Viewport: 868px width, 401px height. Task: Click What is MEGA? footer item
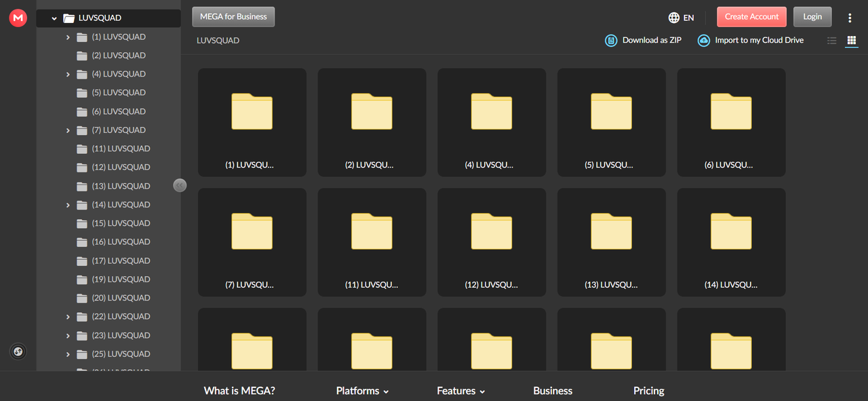(239, 391)
